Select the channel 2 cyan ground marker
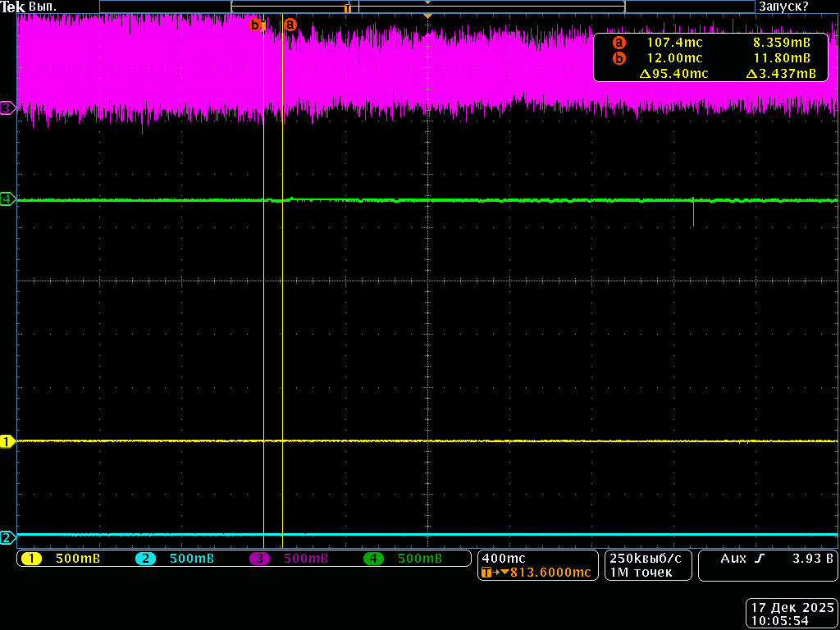 click(7, 538)
